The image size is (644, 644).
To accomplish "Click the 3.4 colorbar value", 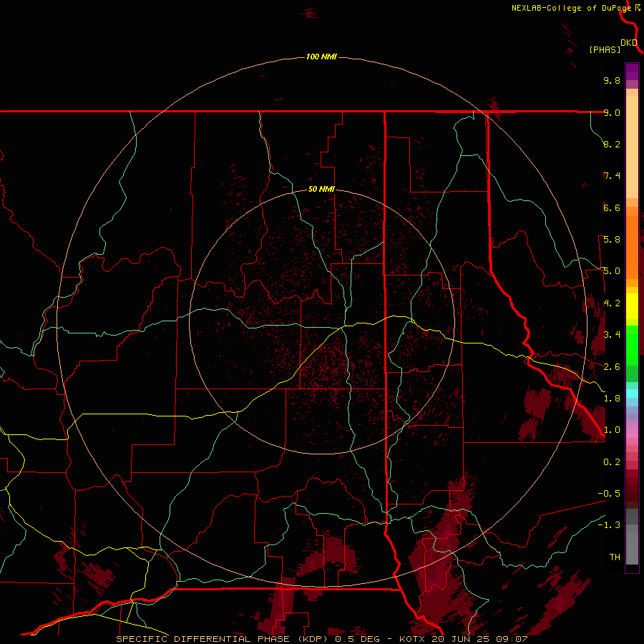I will click(x=612, y=335).
